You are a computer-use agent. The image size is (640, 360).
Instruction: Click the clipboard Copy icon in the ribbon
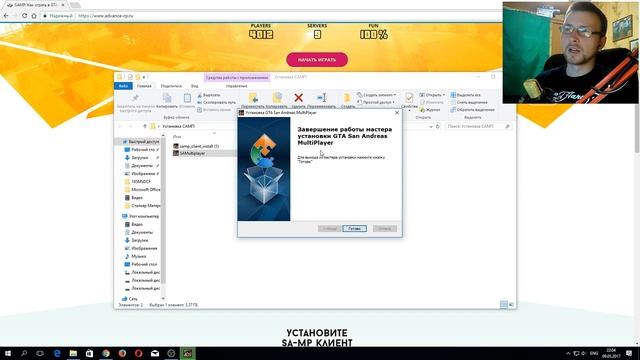(x=167, y=98)
